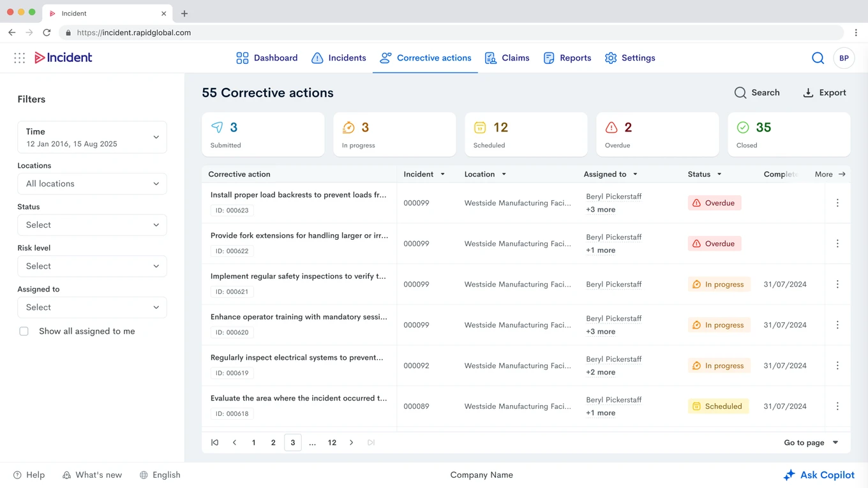Open Incident column header dropdown
Viewport: 868px width, 488px height.
(443, 174)
